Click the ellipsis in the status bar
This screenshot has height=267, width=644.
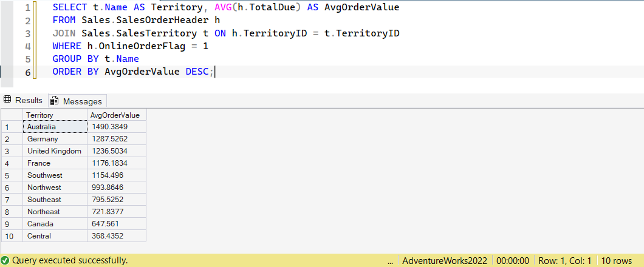[390, 261]
